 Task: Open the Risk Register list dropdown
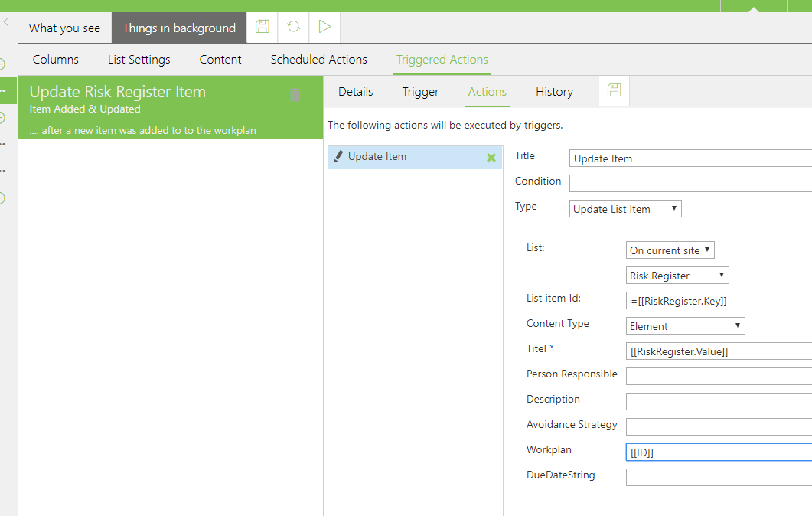click(677, 276)
